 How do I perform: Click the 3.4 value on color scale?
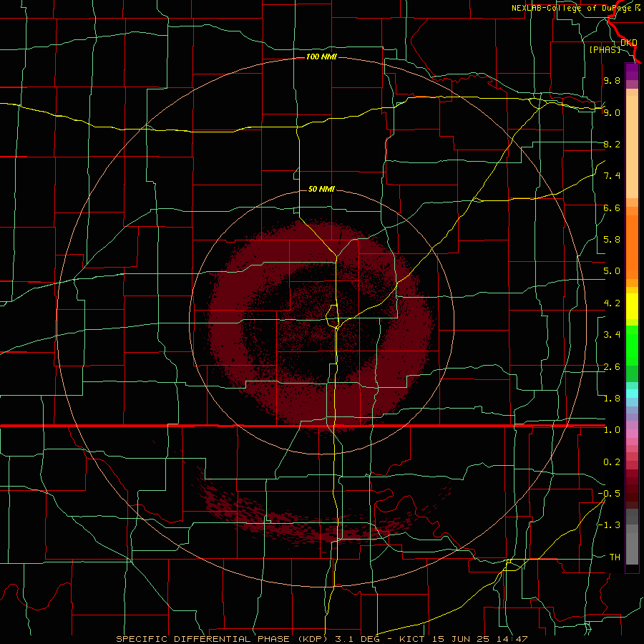[612, 335]
